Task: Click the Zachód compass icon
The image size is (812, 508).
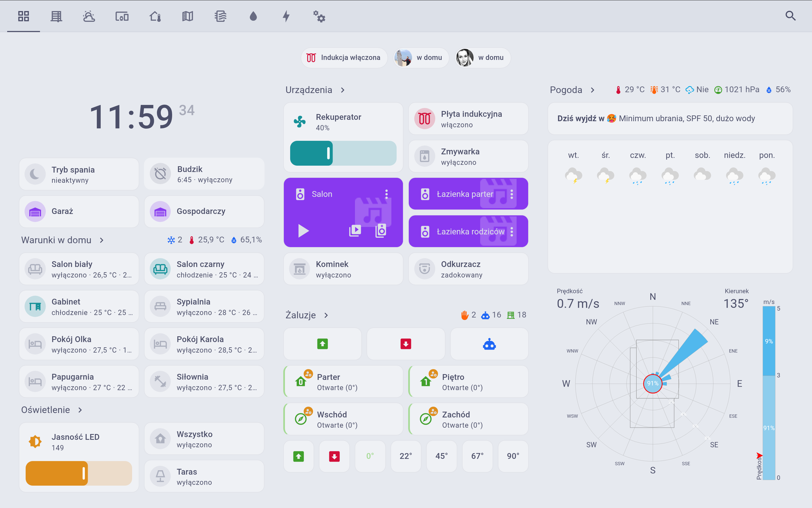Action: pos(426,419)
